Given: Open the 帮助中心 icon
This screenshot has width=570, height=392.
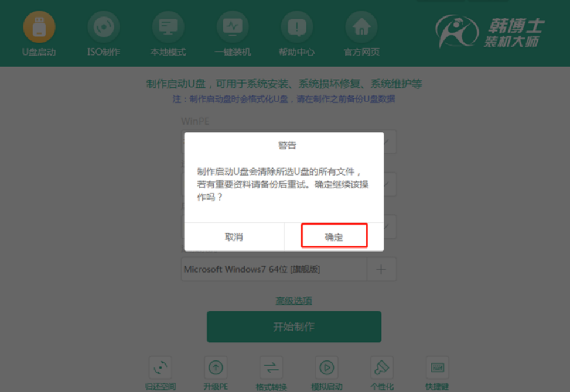Looking at the screenshot, I should point(297,27).
